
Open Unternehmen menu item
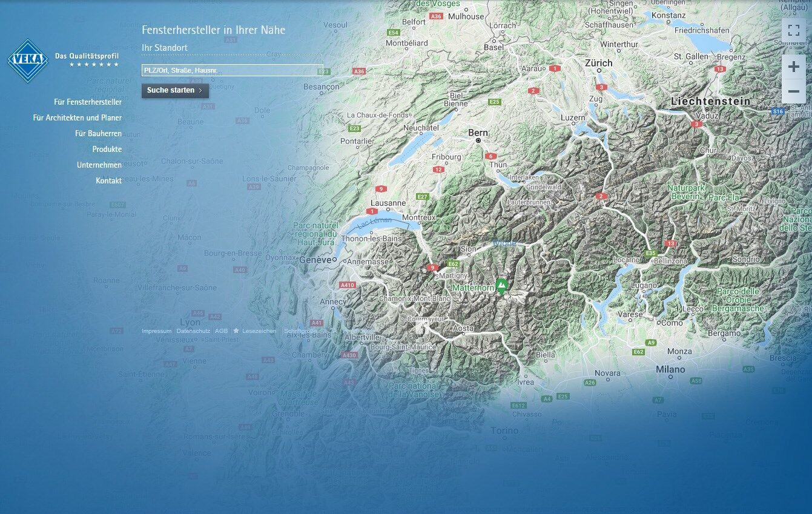coord(99,165)
